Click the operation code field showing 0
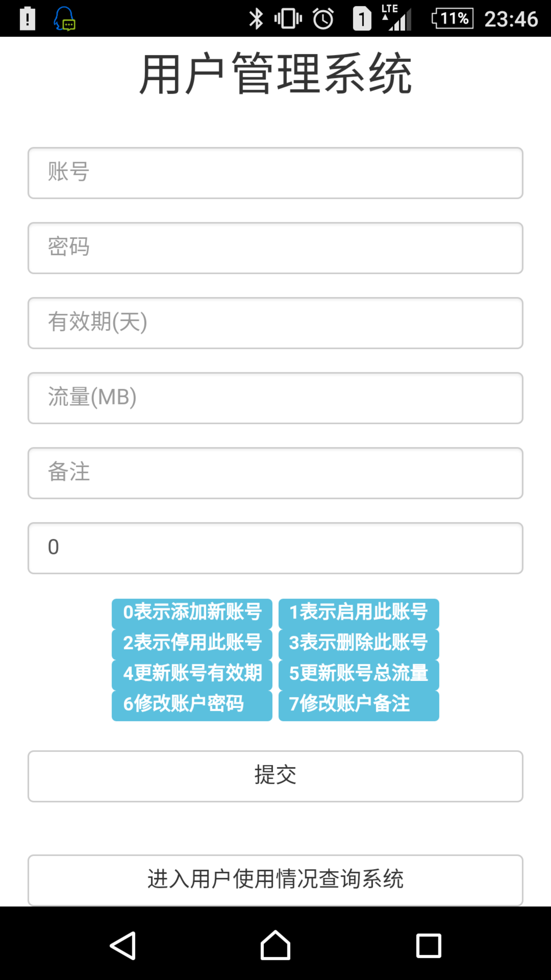 pyautogui.click(x=275, y=548)
